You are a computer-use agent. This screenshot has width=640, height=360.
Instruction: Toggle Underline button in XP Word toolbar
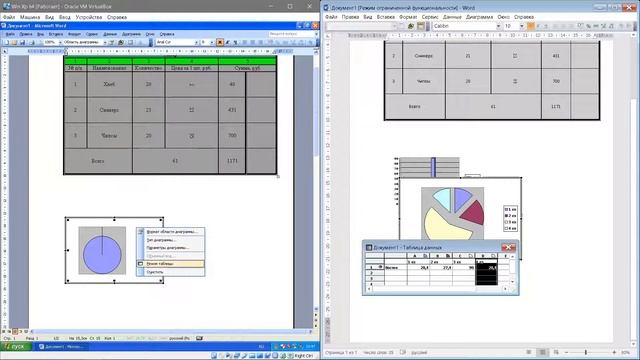click(x=235, y=42)
